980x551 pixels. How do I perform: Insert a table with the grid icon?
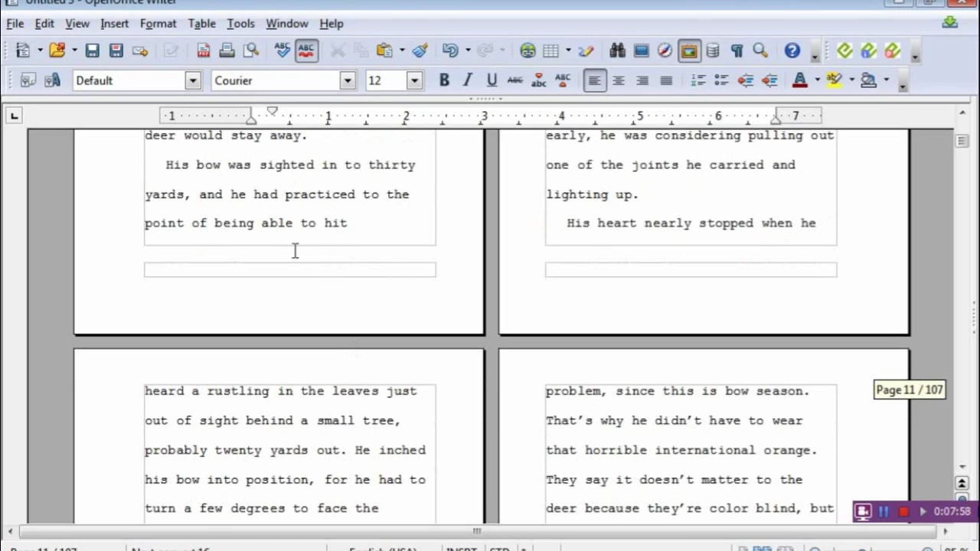point(551,51)
